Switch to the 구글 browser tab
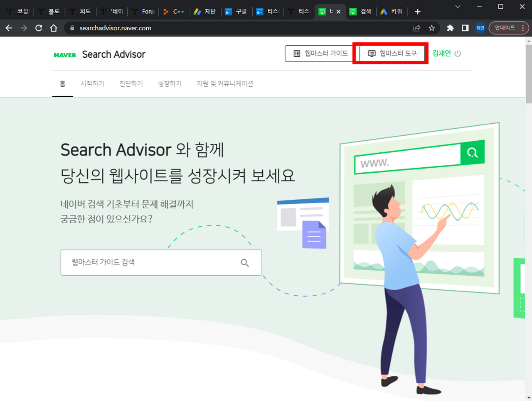The width and height of the screenshot is (532, 401). click(x=237, y=12)
